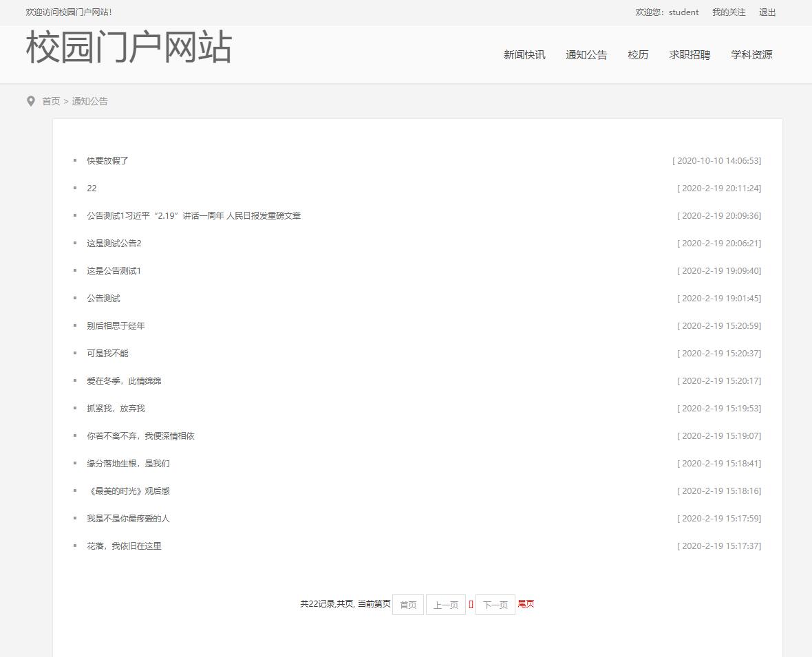
Task: Click the 首页 pagination button
Action: click(x=407, y=604)
